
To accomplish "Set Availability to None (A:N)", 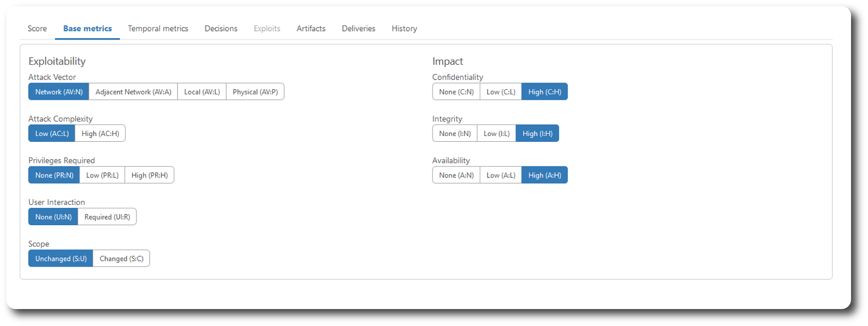I will pos(456,175).
